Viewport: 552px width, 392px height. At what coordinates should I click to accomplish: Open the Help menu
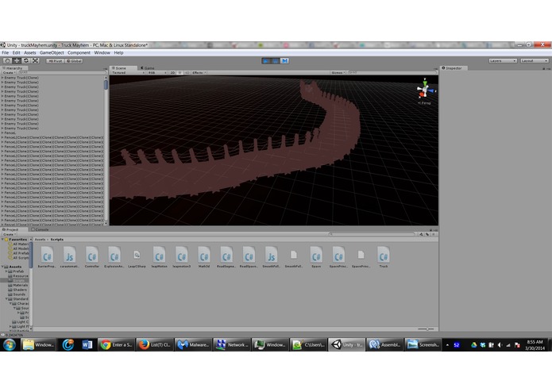tap(118, 52)
